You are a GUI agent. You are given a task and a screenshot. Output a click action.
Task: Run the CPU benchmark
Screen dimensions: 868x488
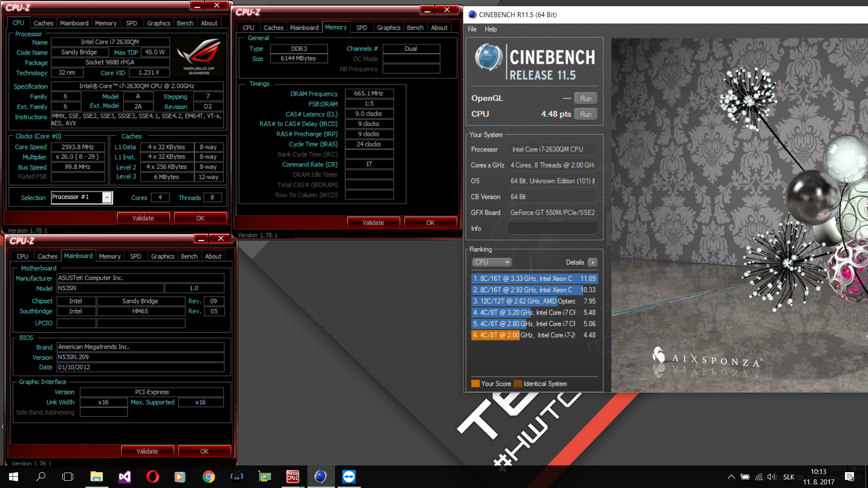click(586, 114)
